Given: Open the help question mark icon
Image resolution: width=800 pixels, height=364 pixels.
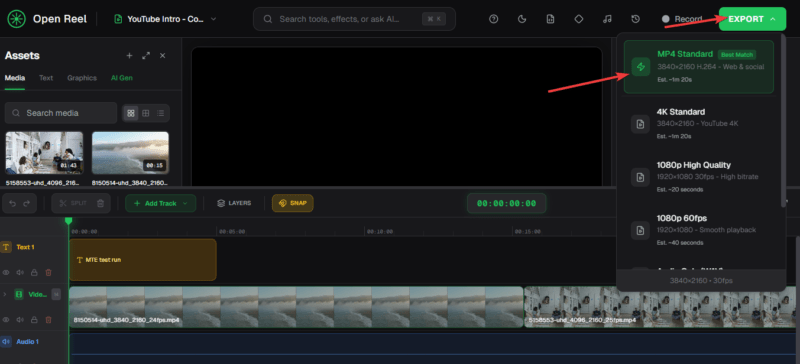Looking at the screenshot, I should pos(493,19).
